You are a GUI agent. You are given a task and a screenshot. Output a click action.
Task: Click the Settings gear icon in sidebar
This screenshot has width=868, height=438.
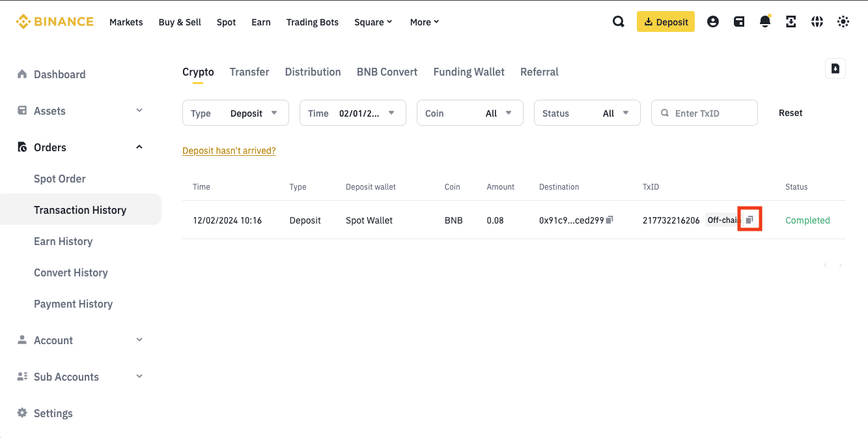[x=22, y=413]
